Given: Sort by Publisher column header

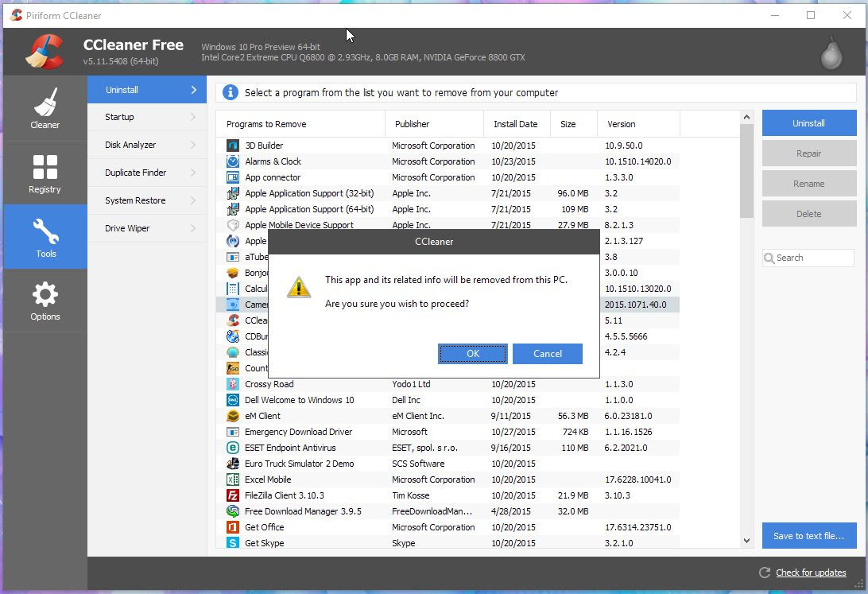Looking at the screenshot, I should [x=435, y=124].
